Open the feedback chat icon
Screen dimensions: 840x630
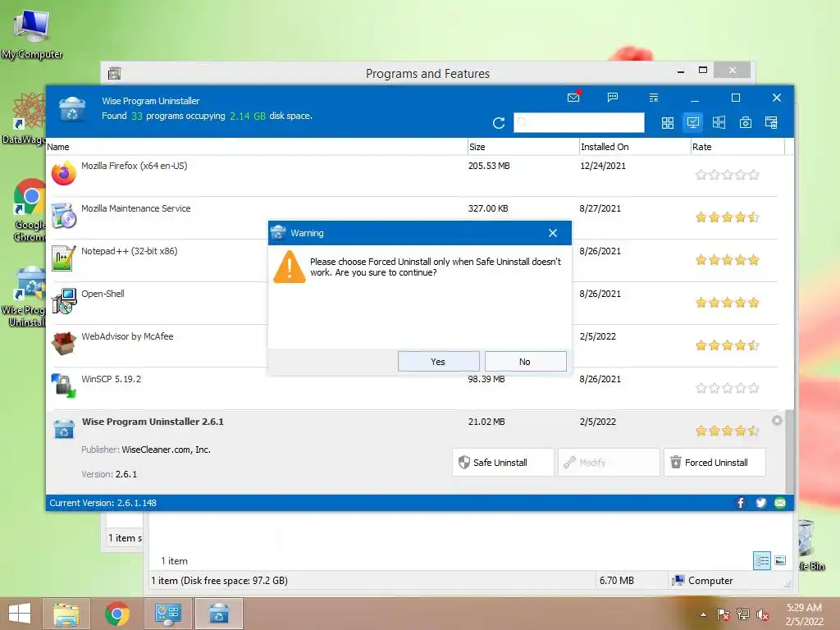tap(613, 98)
